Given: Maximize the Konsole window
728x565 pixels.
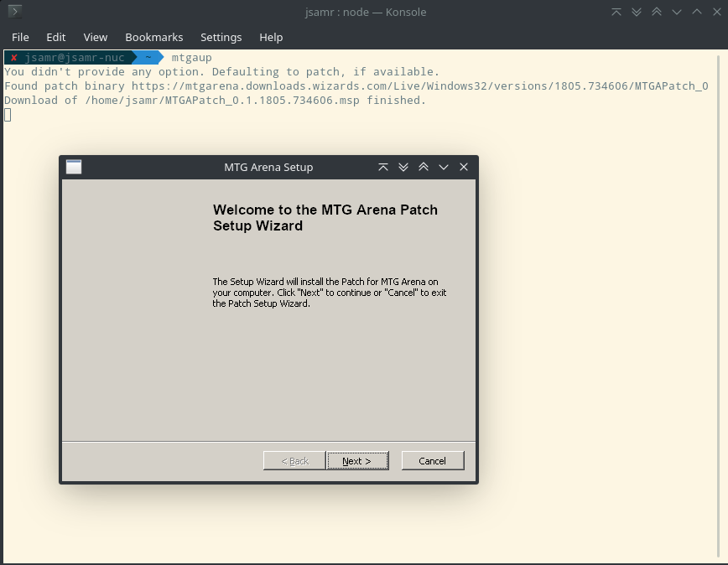Looking at the screenshot, I should pyautogui.click(x=697, y=12).
